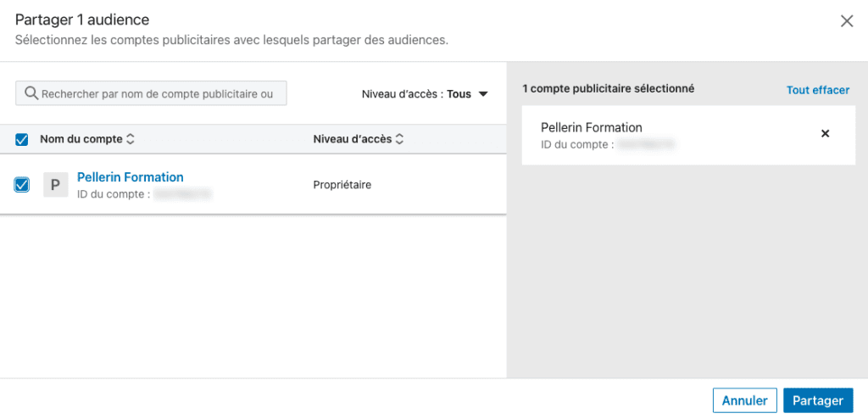Select the Propriétaire cell in the account row
The image size is (868, 419).
[x=342, y=185]
